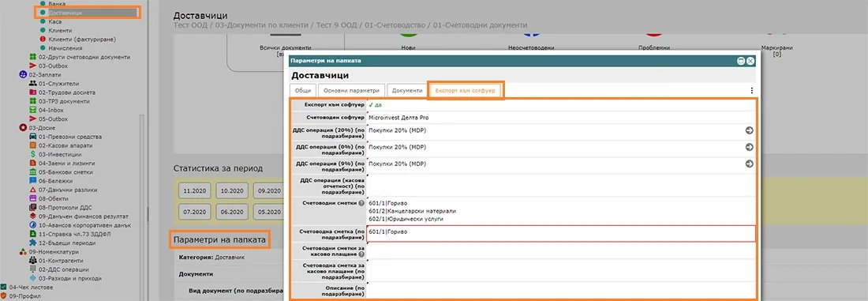Click the Описание (по подразбиране) field

tap(561, 291)
